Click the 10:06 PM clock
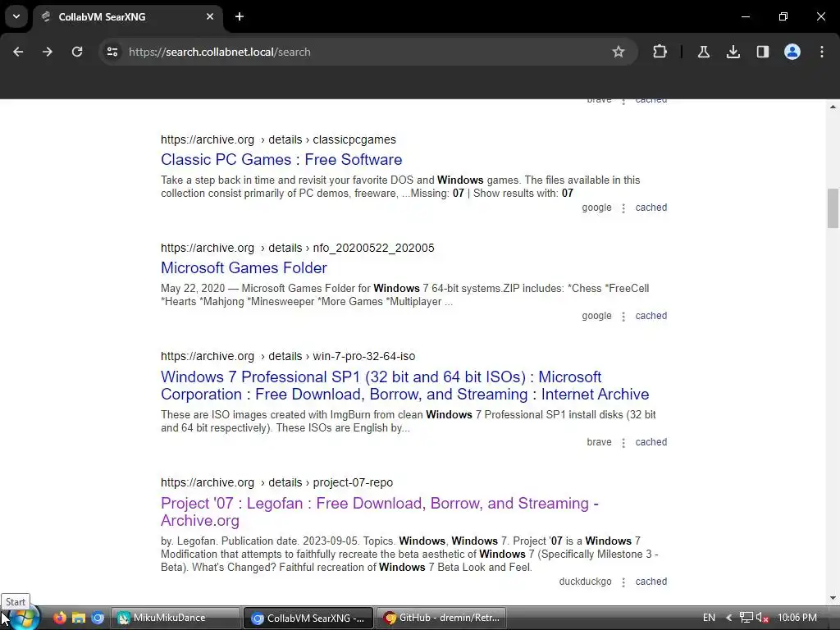 click(x=797, y=618)
